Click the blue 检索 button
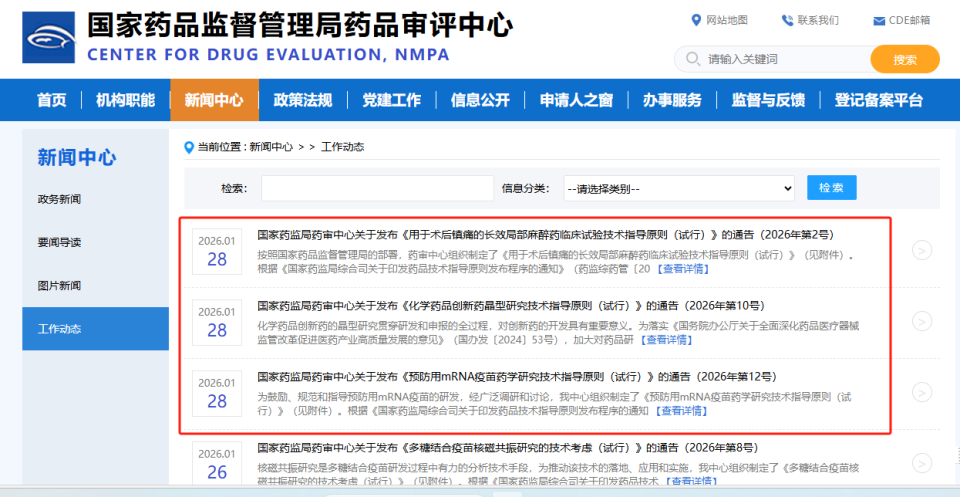The width and height of the screenshot is (960, 497). tap(831, 188)
